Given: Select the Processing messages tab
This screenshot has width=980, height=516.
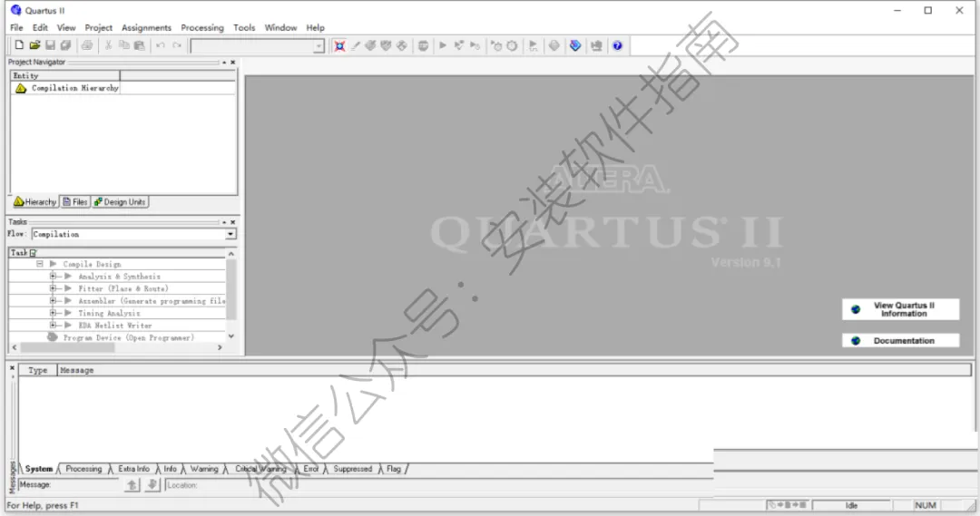Looking at the screenshot, I should [x=83, y=469].
